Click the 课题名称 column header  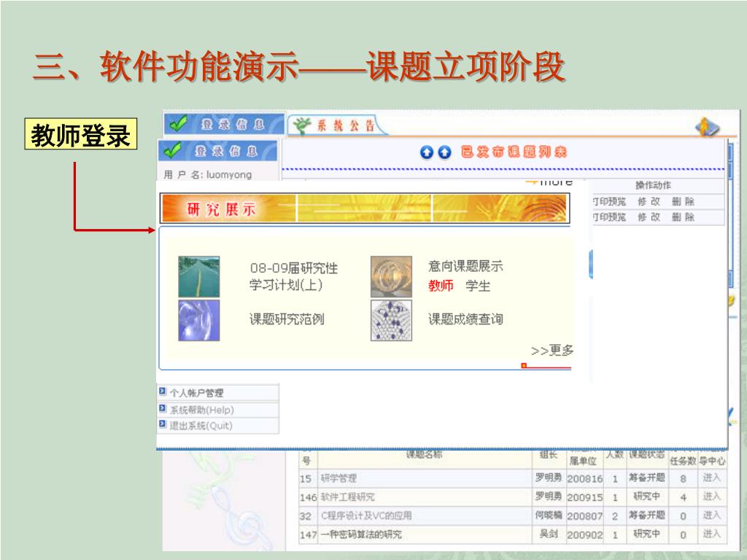pyautogui.click(x=424, y=455)
